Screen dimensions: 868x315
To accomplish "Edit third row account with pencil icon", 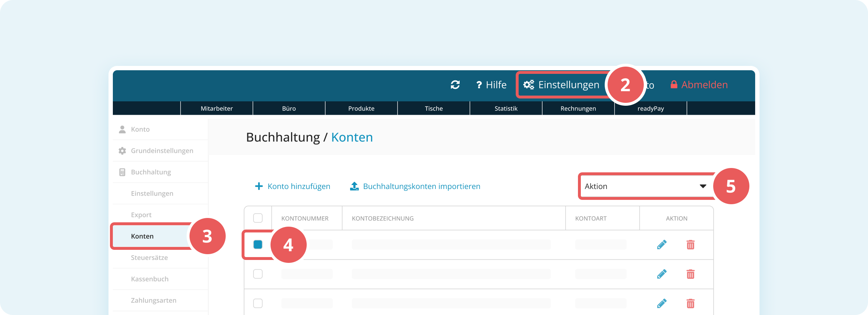I will [662, 303].
